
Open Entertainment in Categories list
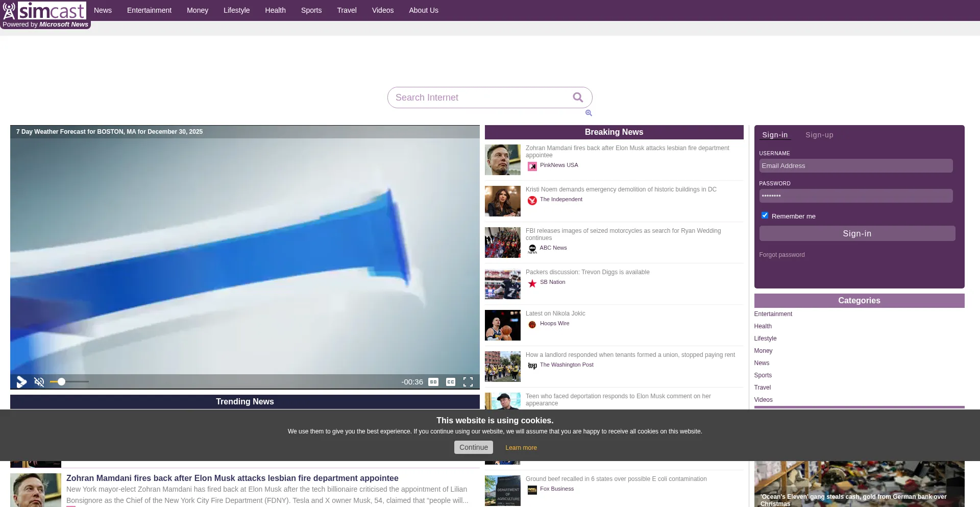773,314
